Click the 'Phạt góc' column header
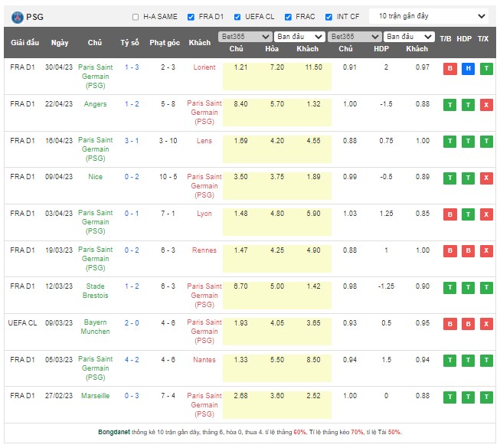Viewport: 500px width, 448px height. tap(165, 43)
